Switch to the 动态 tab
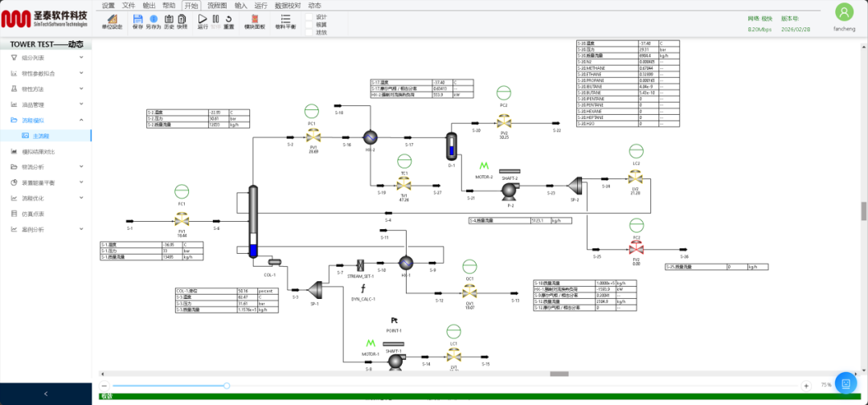The width and height of the screenshot is (868, 405). (x=314, y=6)
